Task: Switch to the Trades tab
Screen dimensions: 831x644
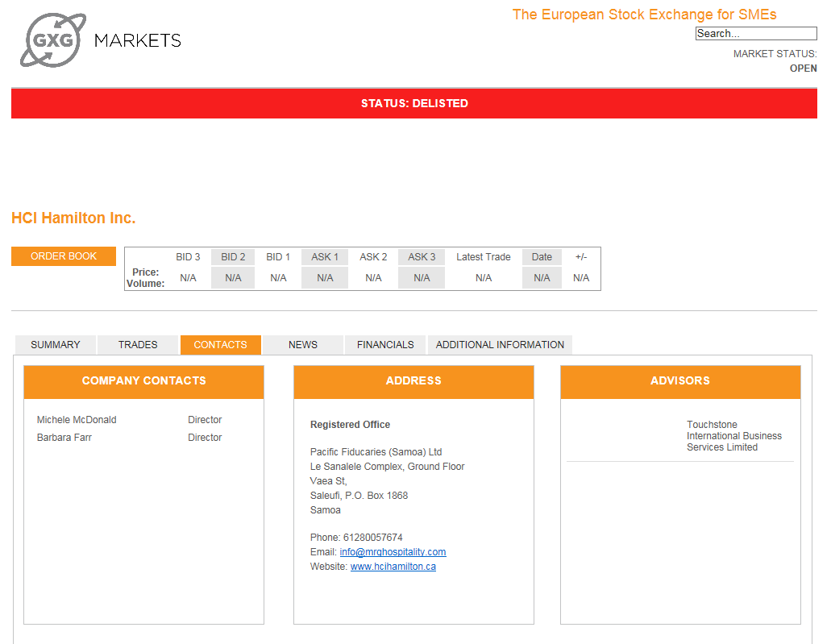Action: coord(138,344)
